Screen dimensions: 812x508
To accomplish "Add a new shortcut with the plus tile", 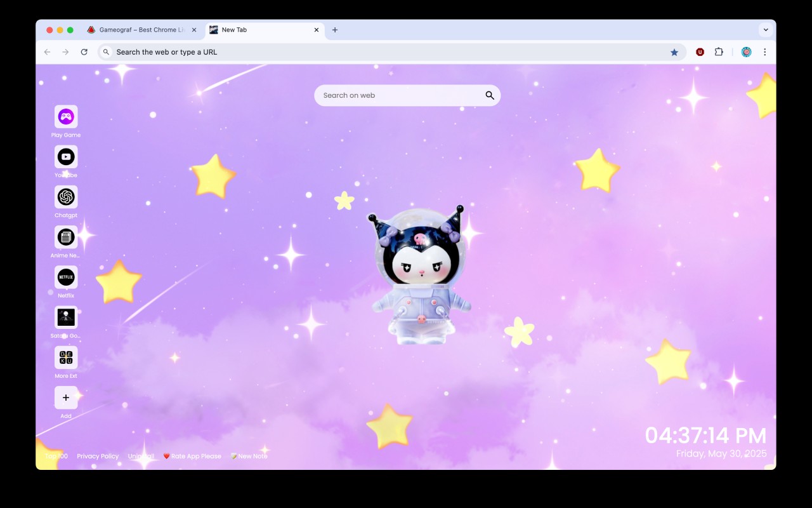I will pos(66,398).
